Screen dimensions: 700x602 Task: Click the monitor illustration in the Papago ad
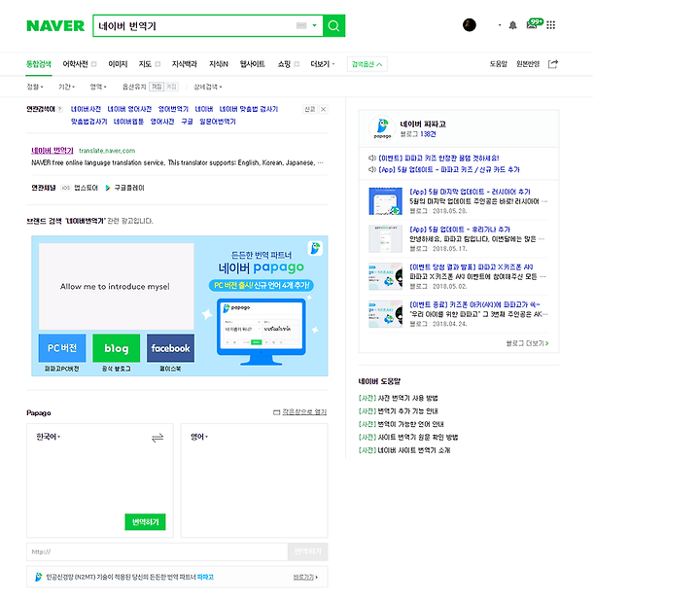click(x=262, y=332)
